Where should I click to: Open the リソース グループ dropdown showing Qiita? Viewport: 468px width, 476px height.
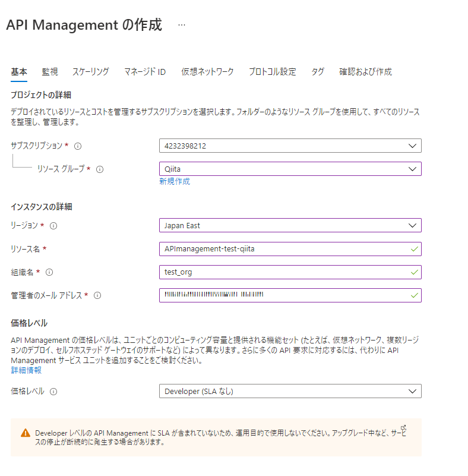290,169
